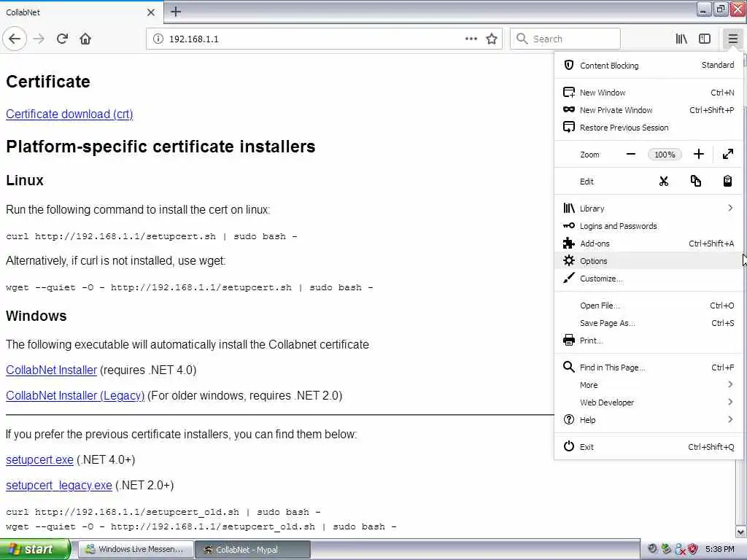This screenshot has width=747, height=560.
Task: Open Certificate download (crt) link
Action: pos(69,114)
